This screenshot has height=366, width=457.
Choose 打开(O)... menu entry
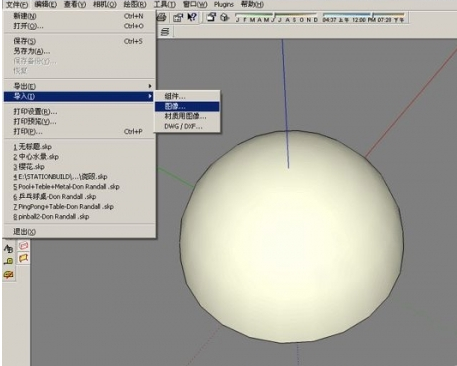click(79, 26)
